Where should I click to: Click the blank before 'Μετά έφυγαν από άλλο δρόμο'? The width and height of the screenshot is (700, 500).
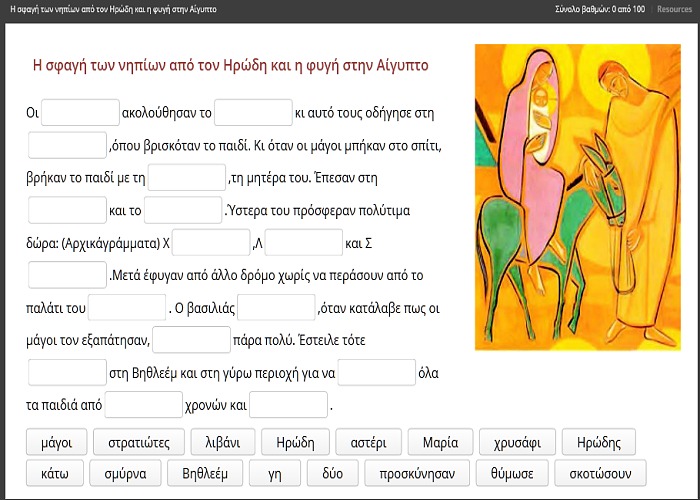[67, 275]
